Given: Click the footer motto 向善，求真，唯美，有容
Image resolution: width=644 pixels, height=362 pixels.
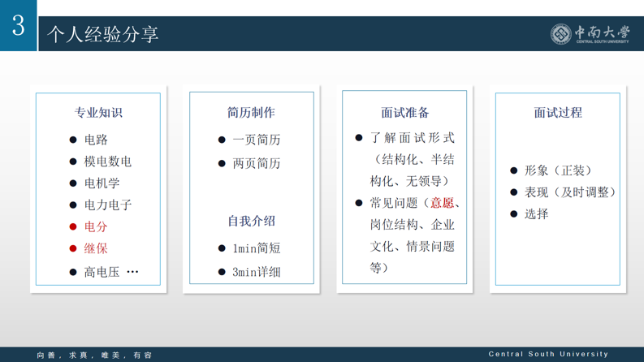Looking at the screenshot, I should pyautogui.click(x=94, y=355).
